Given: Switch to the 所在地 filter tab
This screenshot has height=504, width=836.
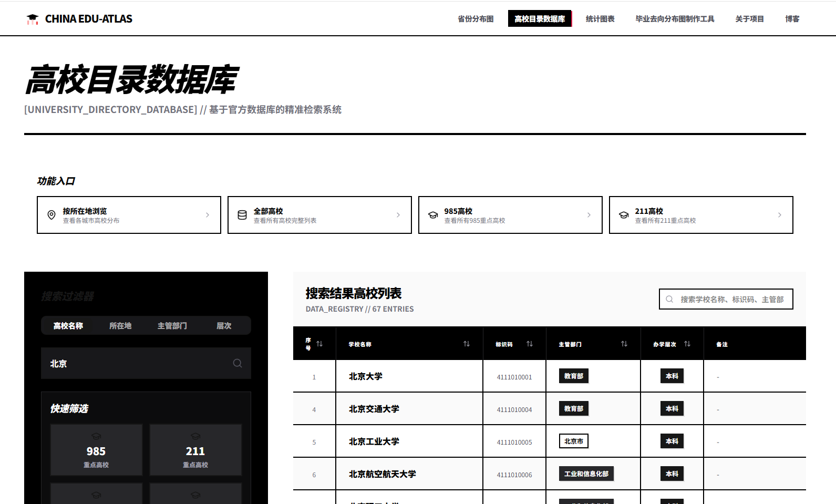Looking at the screenshot, I should point(120,326).
